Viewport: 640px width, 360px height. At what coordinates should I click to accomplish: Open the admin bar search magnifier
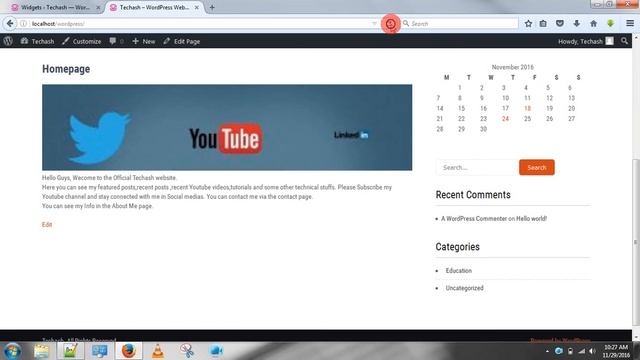[x=624, y=41]
